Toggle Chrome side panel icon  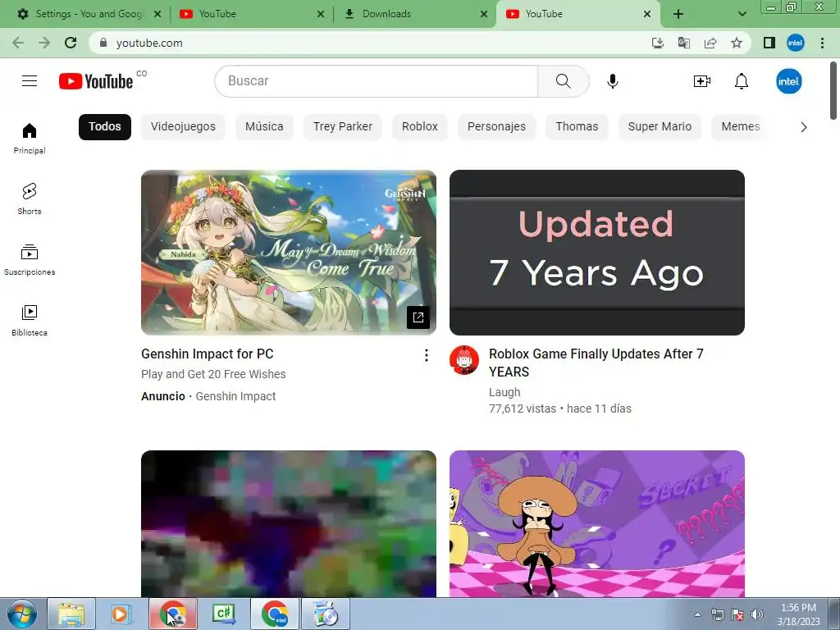pos(769,43)
